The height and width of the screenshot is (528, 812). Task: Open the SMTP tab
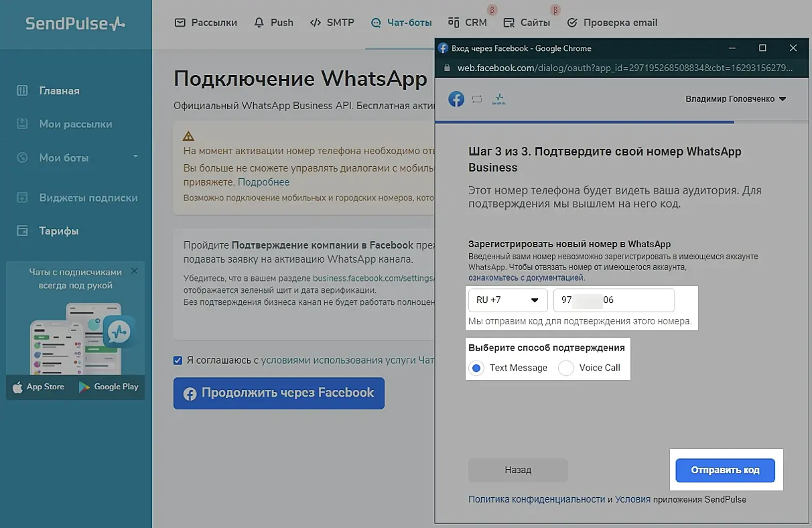(x=332, y=22)
